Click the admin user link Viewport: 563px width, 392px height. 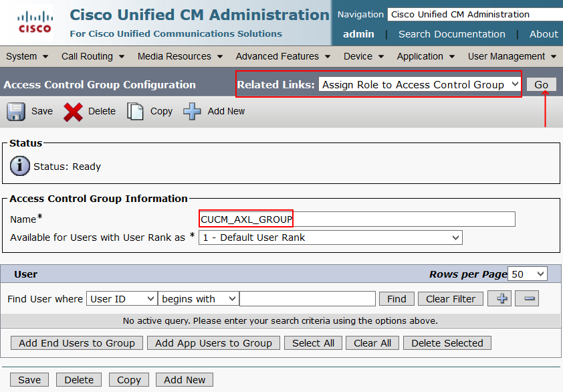click(358, 34)
